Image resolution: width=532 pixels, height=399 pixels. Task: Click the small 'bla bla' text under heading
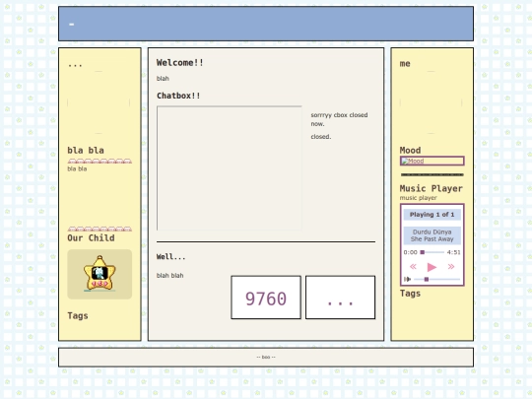(77, 168)
